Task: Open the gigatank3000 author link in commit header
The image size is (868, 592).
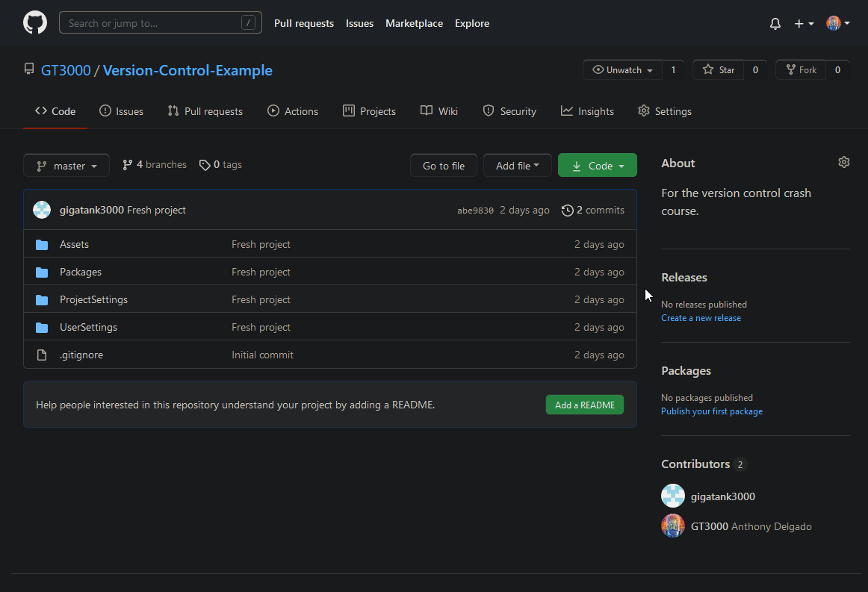Action: pyautogui.click(x=92, y=211)
